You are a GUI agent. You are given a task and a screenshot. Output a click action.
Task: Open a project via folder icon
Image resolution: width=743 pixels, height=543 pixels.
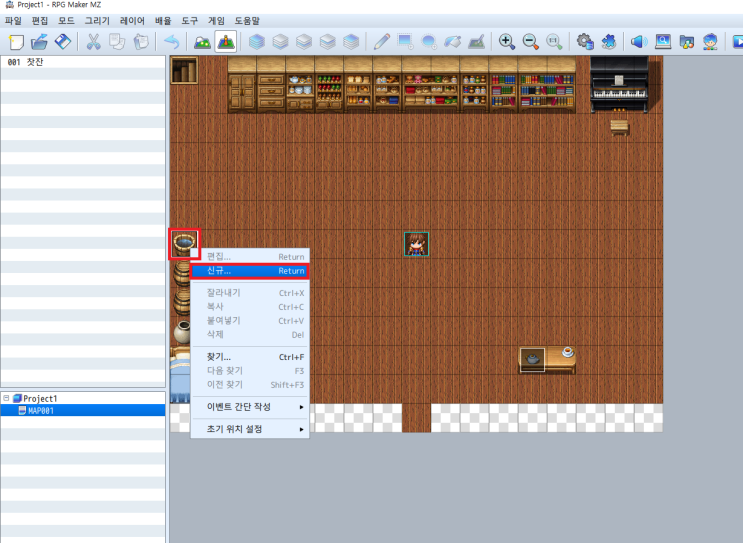click(x=39, y=42)
